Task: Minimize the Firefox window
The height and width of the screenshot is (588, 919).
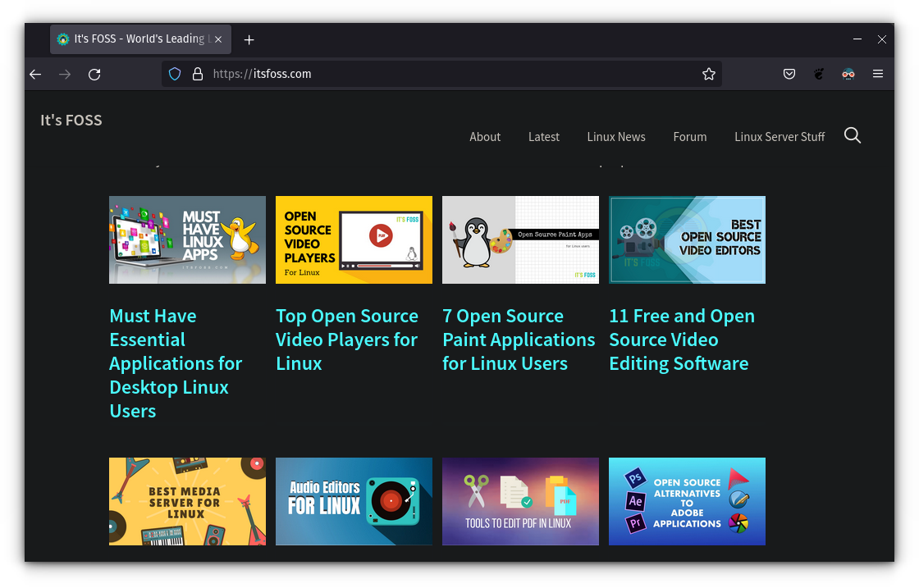Action: click(857, 39)
